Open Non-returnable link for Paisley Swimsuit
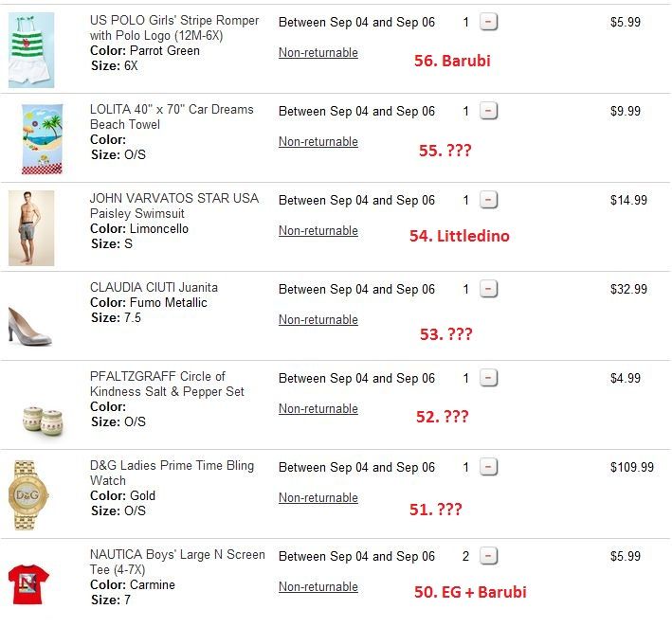This screenshot has width=672, height=627. click(x=318, y=231)
